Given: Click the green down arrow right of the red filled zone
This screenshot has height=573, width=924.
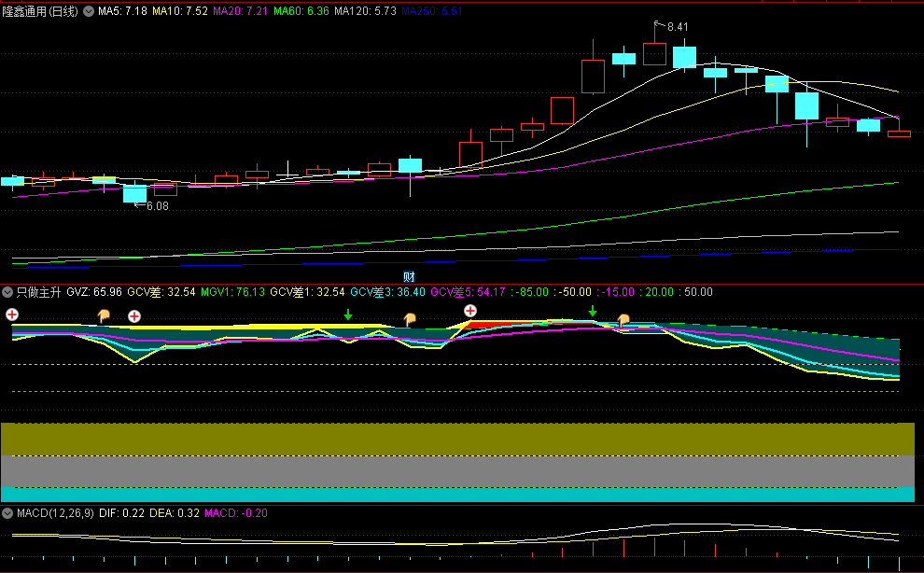Looking at the screenshot, I should click(x=593, y=311).
